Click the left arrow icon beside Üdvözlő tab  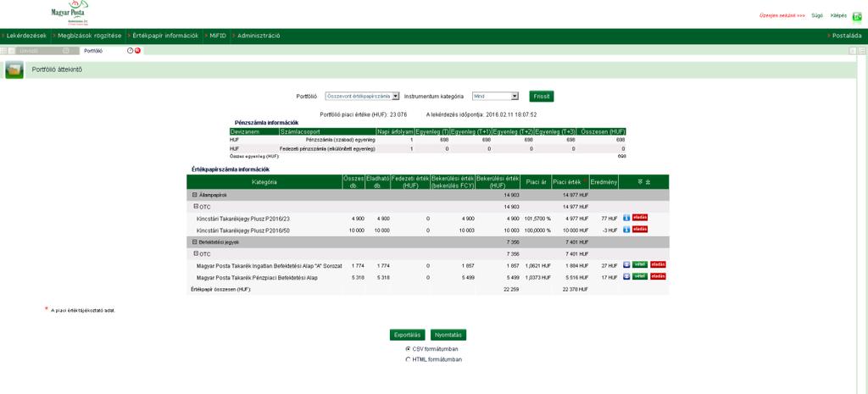tap(12, 50)
